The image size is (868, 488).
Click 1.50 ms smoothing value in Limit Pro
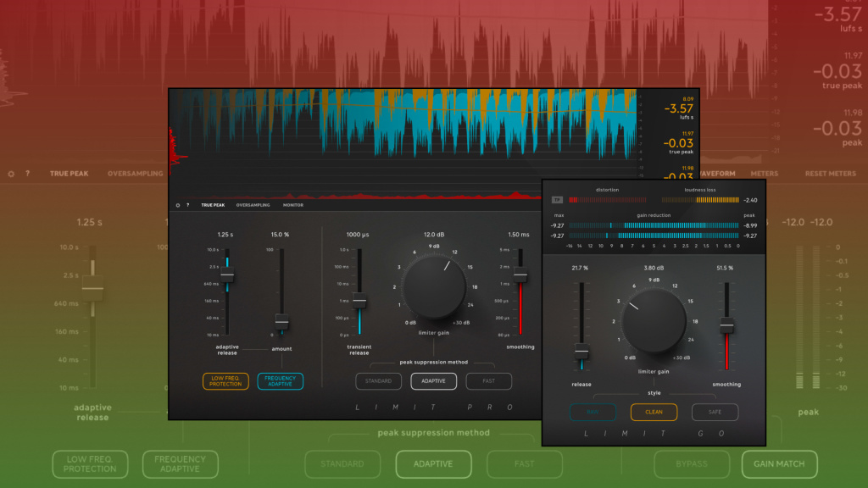tap(519, 235)
